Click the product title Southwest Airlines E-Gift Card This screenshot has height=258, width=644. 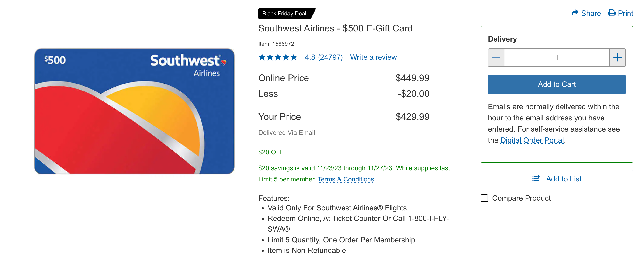(x=336, y=28)
